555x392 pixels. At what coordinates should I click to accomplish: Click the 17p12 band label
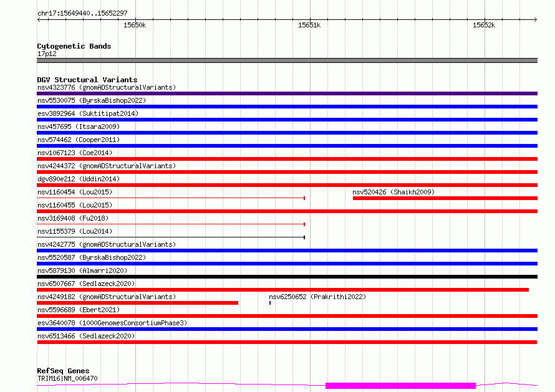(x=47, y=54)
